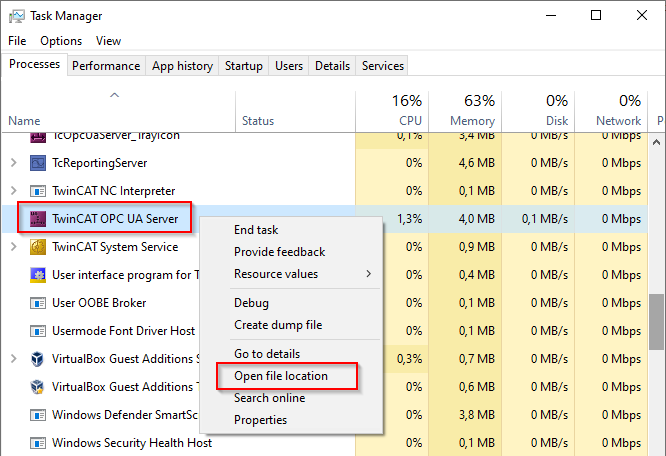Image resolution: width=666 pixels, height=456 pixels.
Task: Choose End task from context menu
Action: tap(256, 230)
